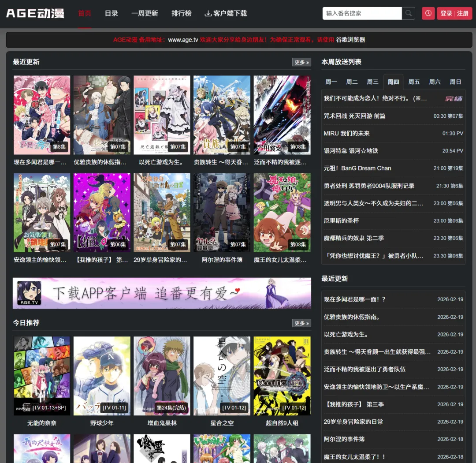Open 魔都精兵的奴隶 第二季 entry

tap(393, 238)
